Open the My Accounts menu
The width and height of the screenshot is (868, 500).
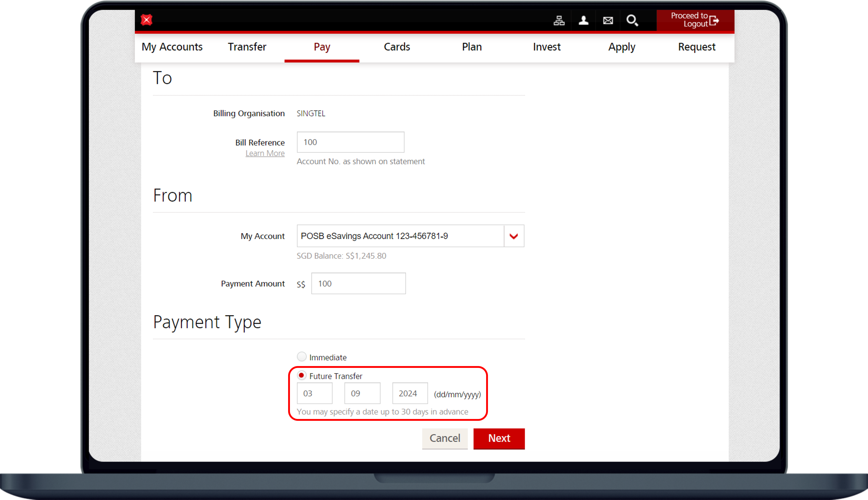172,47
